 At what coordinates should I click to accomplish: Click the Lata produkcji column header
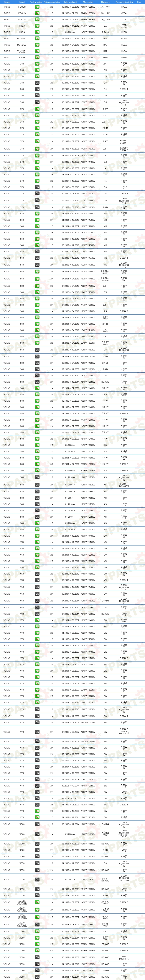point(71,2)
